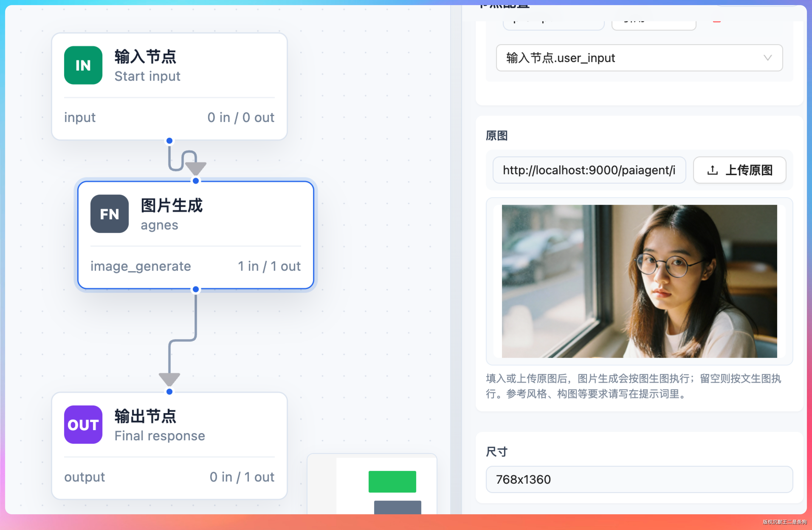Viewport: 812px width, 530px height.
Task: Select the 图片生成 node title
Action: tap(172, 205)
